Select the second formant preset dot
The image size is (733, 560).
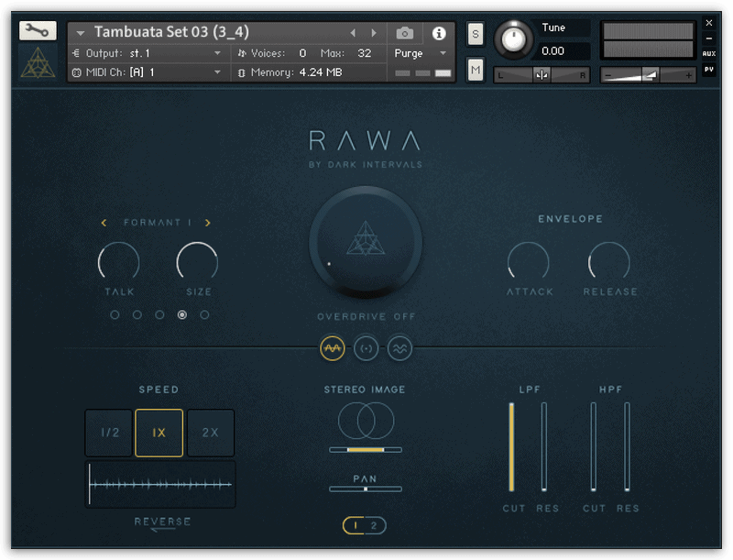pyautogui.click(x=137, y=314)
